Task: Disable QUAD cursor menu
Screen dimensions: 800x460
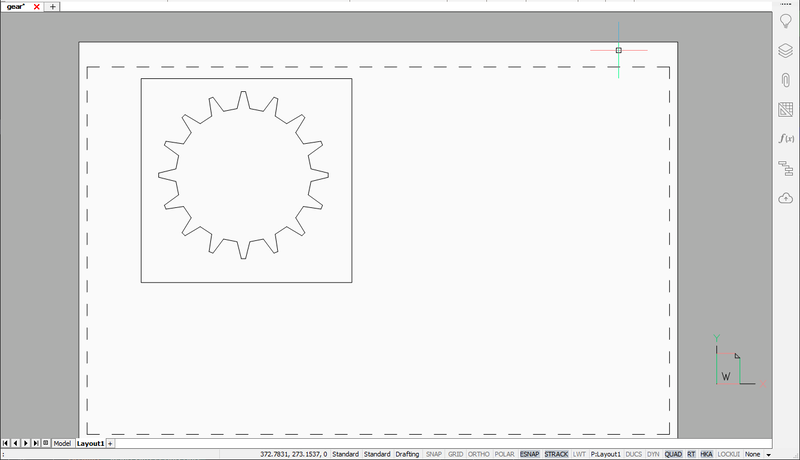Action: pyautogui.click(x=673, y=454)
